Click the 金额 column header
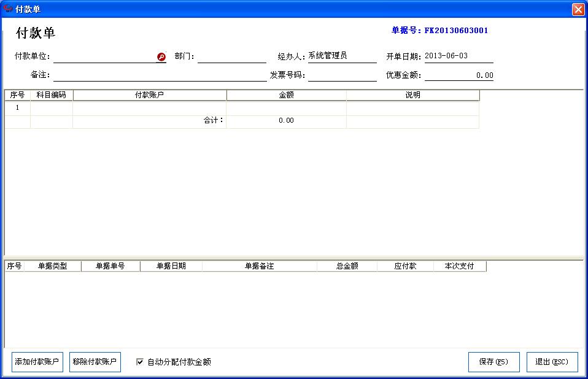This screenshot has height=379, width=588. (x=287, y=94)
